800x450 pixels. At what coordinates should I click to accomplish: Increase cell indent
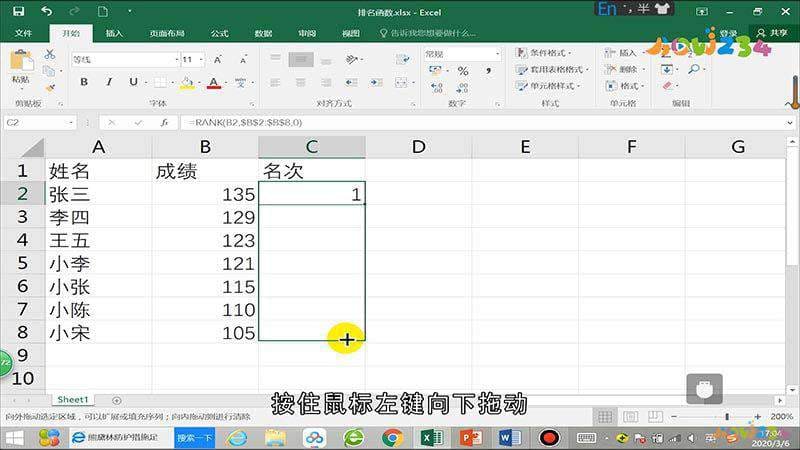(x=377, y=82)
